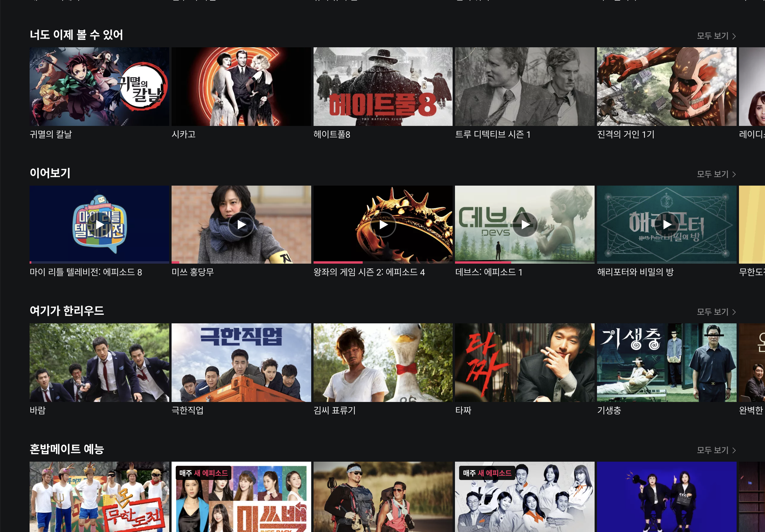Play 마이 리틀 텔레비전 에피소드 8
Image resolution: width=765 pixels, height=532 pixels.
[99, 225]
